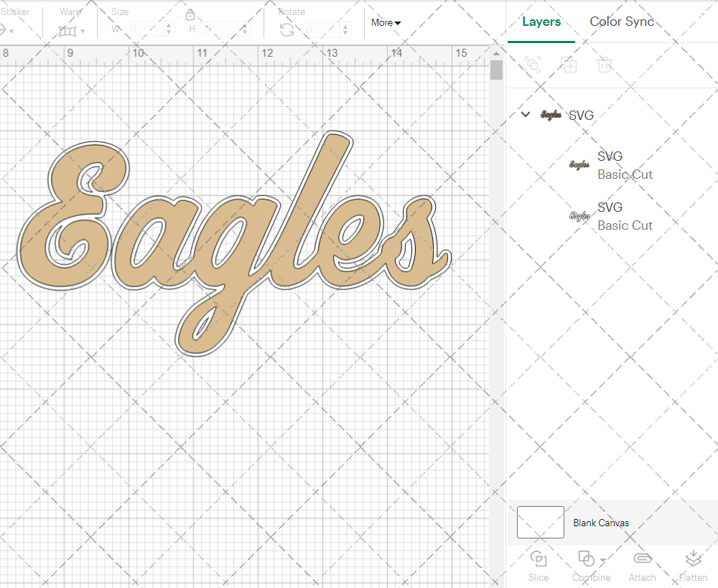Click the Flatten tool icon
The image size is (718, 588).
point(693,559)
